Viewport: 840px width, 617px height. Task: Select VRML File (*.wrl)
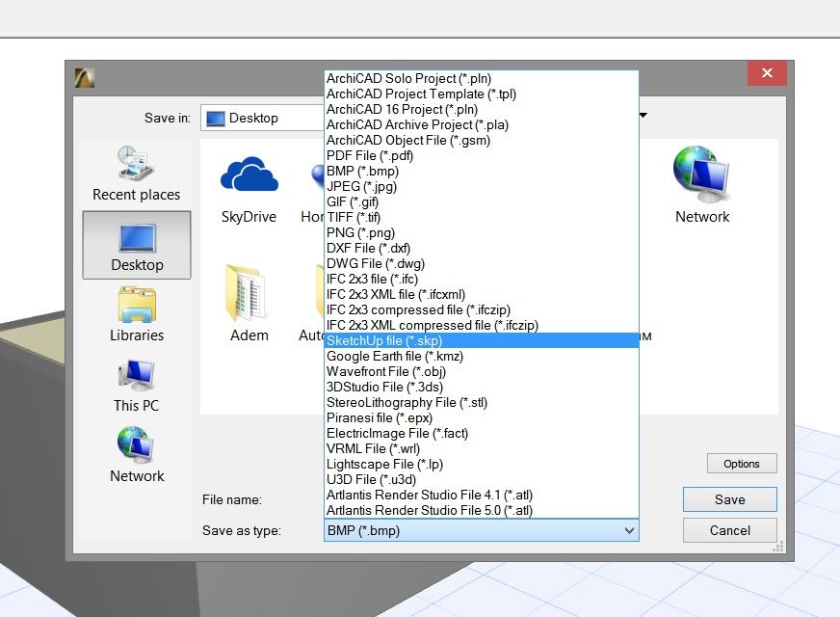(x=482, y=448)
